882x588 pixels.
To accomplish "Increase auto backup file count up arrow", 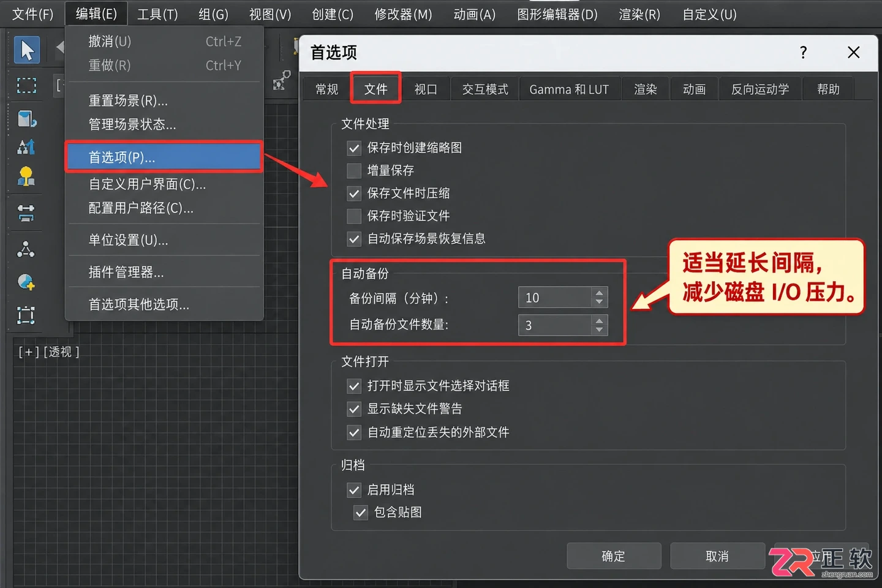I will click(x=599, y=320).
